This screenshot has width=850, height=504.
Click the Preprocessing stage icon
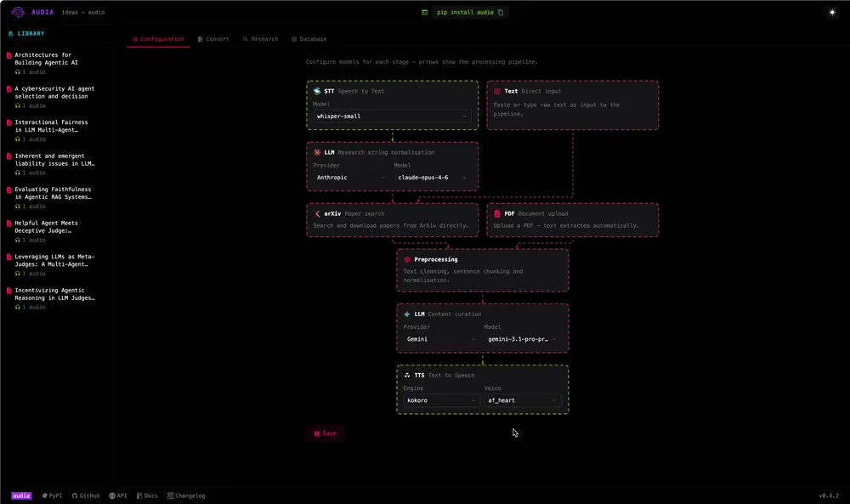point(407,259)
